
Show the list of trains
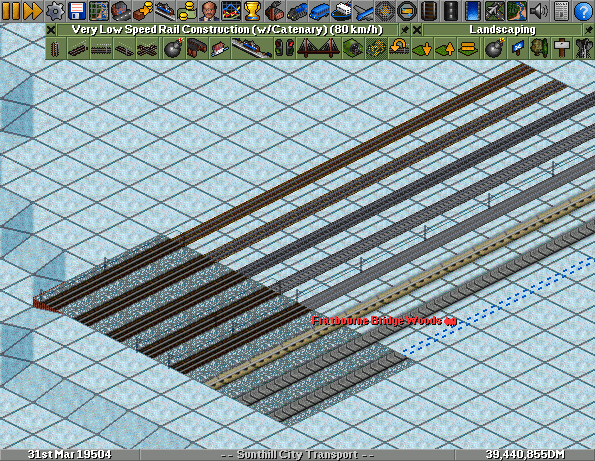tap(297, 11)
